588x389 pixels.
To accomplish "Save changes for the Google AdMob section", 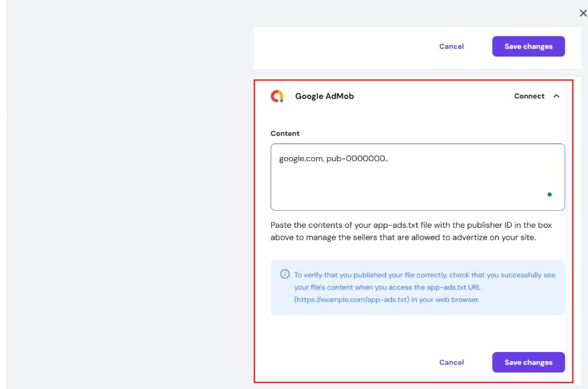I will coord(528,362).
